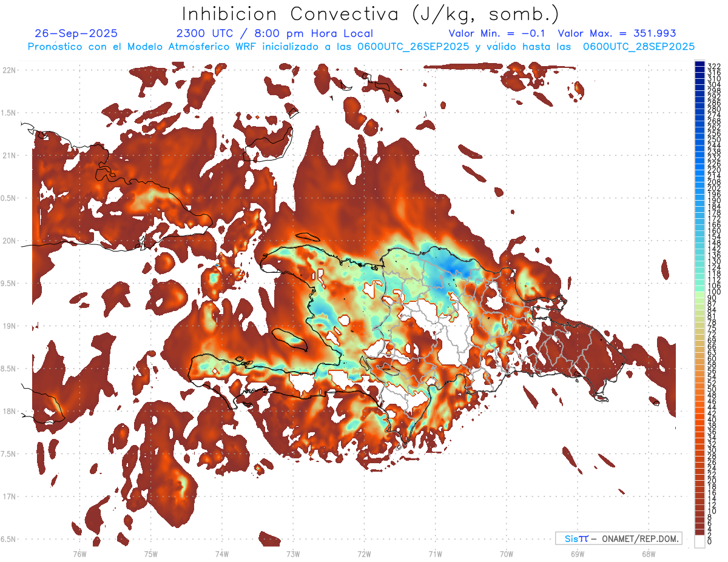Click the latitude label '20N'
The height and width of the screenshot is (562, 728).
point(9,241)
